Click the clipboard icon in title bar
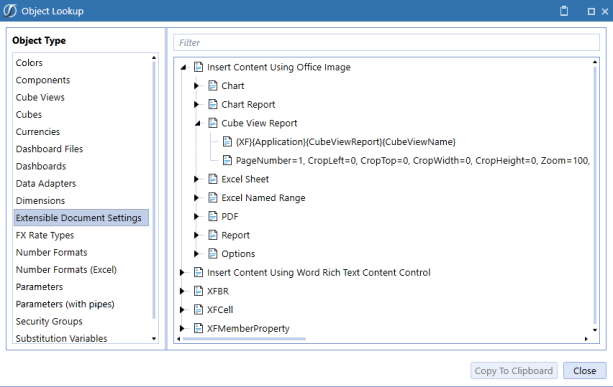The image size is (613, 387). point(564,11)
